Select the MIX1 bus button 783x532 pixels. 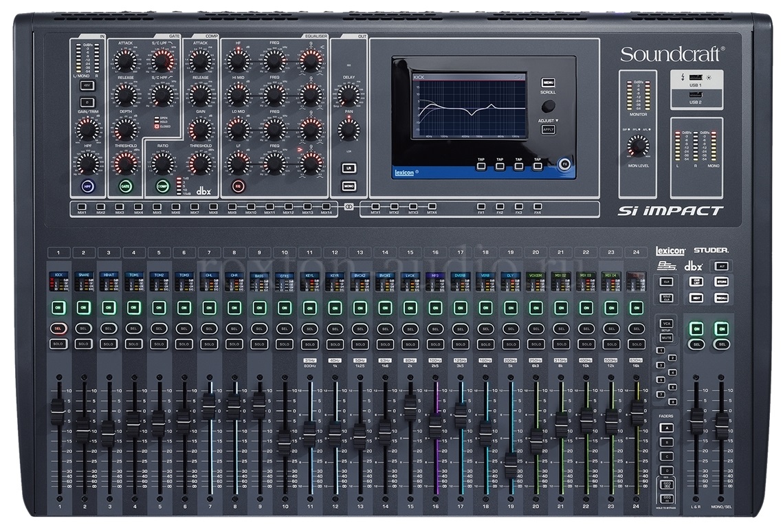[x=82, y=206]
